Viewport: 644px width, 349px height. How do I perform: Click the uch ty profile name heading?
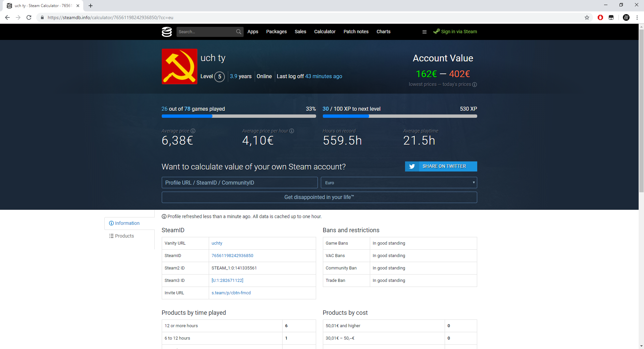coord(213,58)
